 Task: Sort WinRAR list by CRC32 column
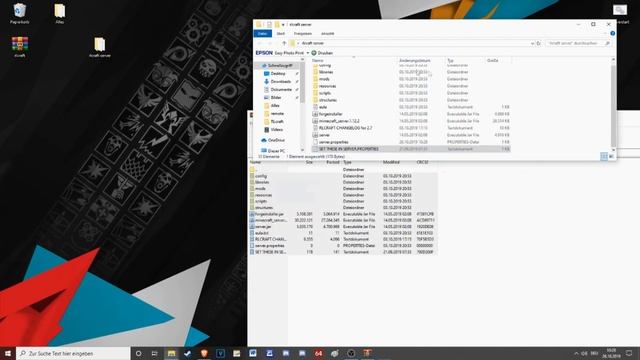tap(422, 162)
